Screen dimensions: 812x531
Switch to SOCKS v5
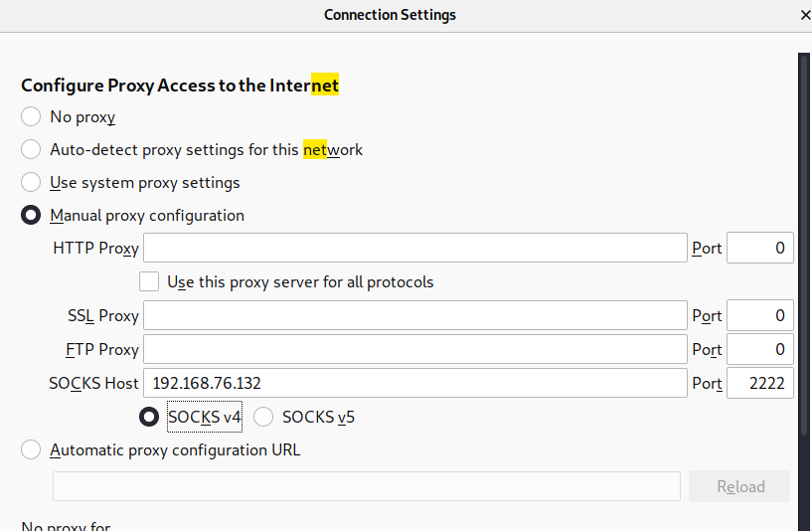264,418
